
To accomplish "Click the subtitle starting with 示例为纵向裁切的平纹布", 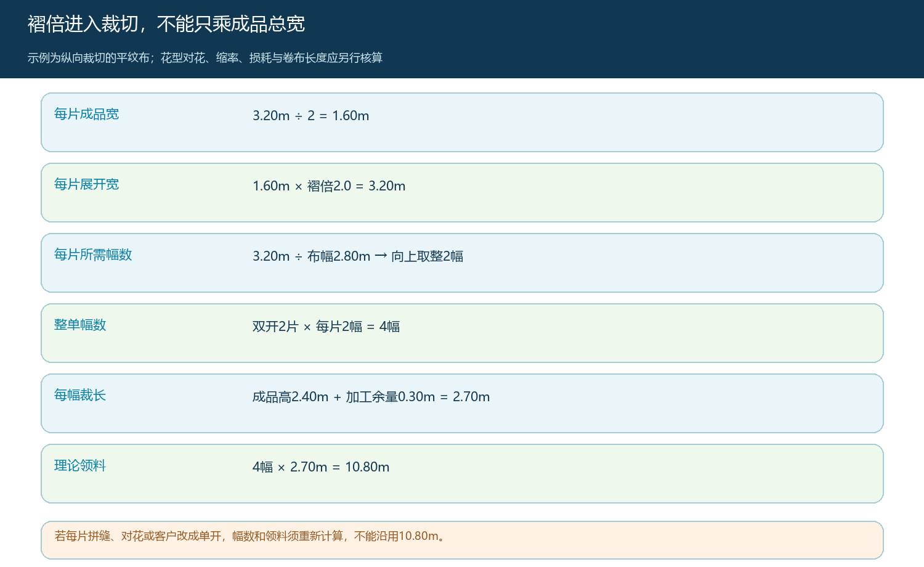I will pyautogui.click(x=205, y=58).
